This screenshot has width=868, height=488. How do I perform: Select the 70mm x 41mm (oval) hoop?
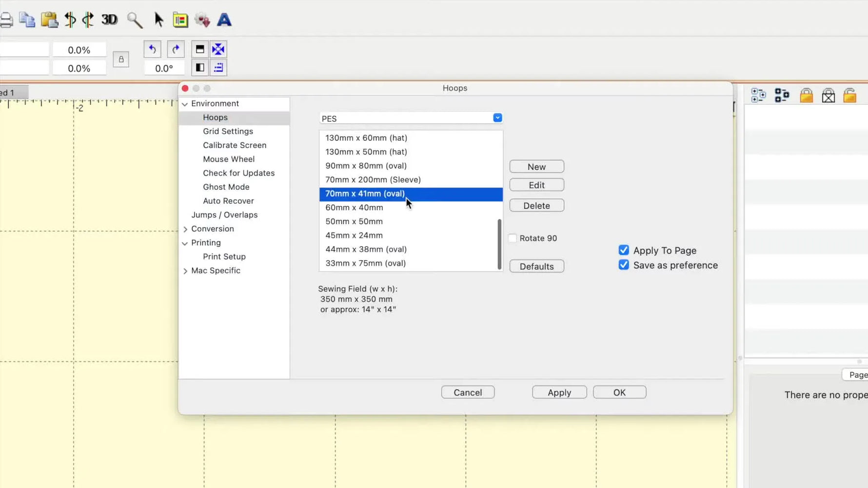pos(411,194)
